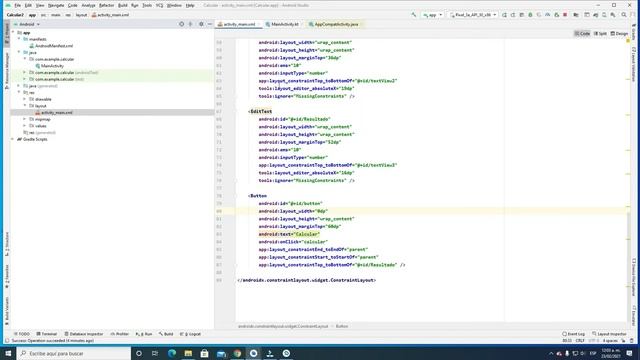
Task: Switch editor to Code view
Action: point(582,33)
